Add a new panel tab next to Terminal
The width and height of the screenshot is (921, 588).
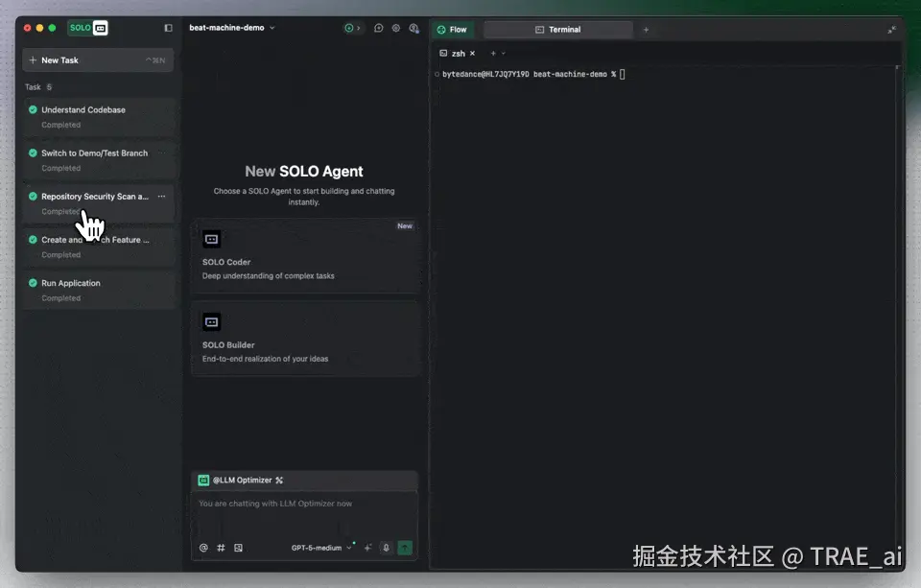click(x=646, y=30)
